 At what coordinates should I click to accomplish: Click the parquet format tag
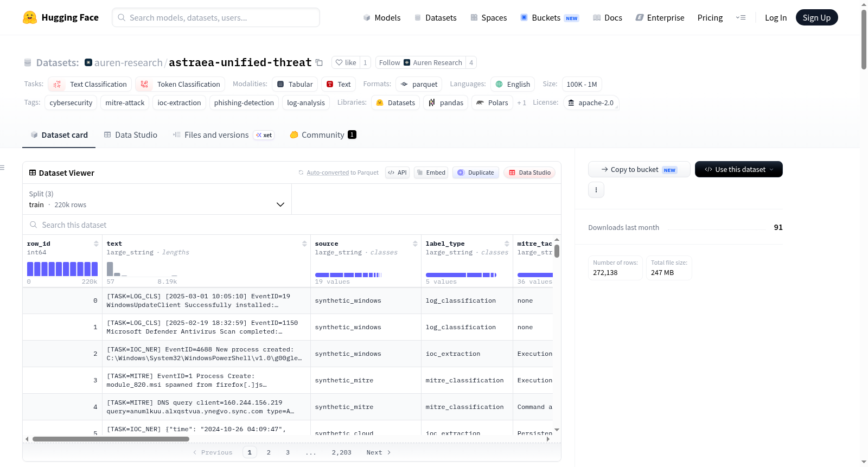tap(419, 84)
